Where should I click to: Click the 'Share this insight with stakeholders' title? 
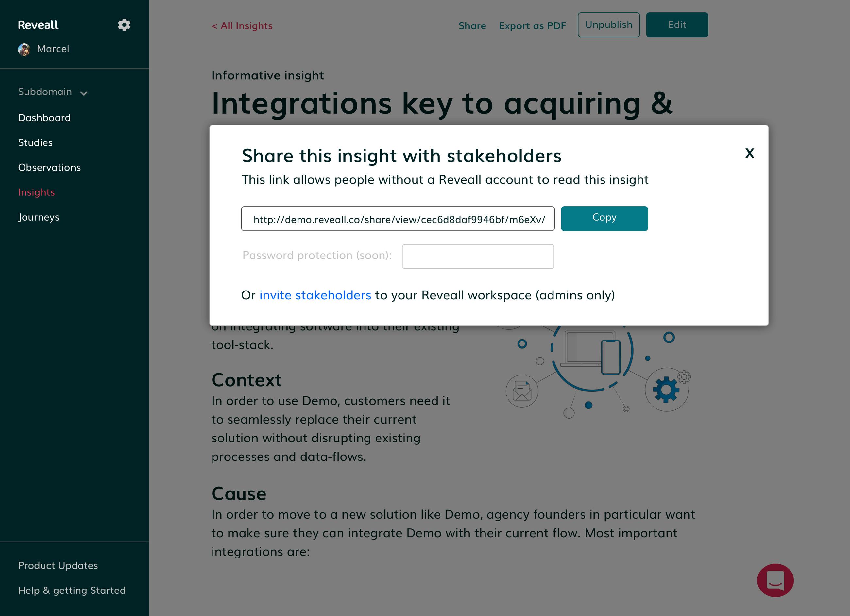point(402,156)
